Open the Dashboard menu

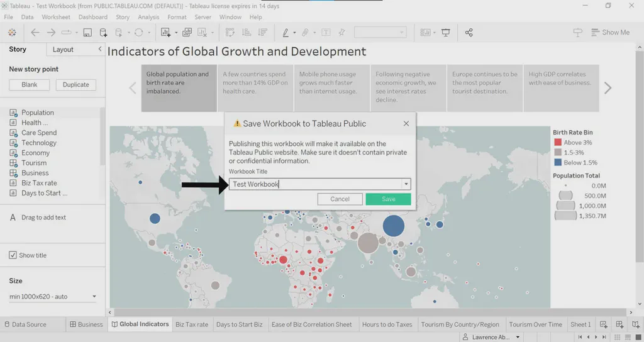[x=93, y=17]
